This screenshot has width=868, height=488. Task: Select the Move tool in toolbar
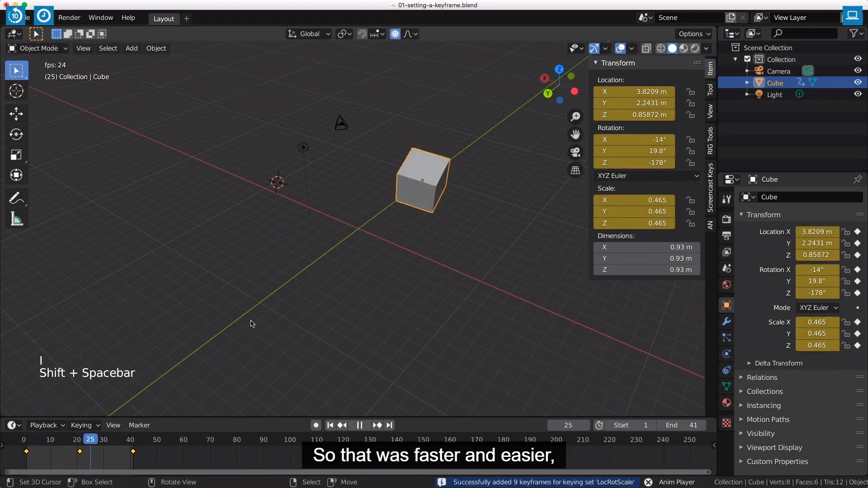click(16, 113)
